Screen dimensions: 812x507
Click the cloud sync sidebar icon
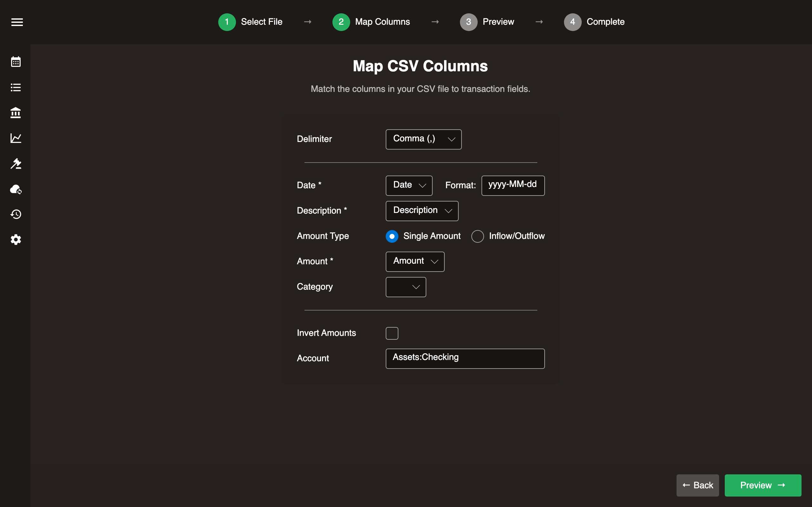pyautogui.click(x=16, y=189)
